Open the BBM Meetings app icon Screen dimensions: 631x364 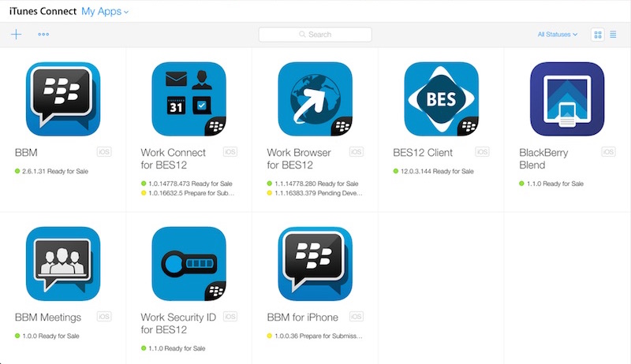[x=63, y=264]
